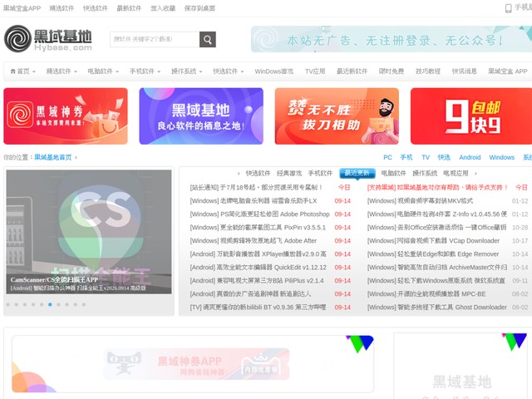This screenshot has height=399, width=532.
Task: Click 最新软件 link in top bar
Action: tap(129, 8)
